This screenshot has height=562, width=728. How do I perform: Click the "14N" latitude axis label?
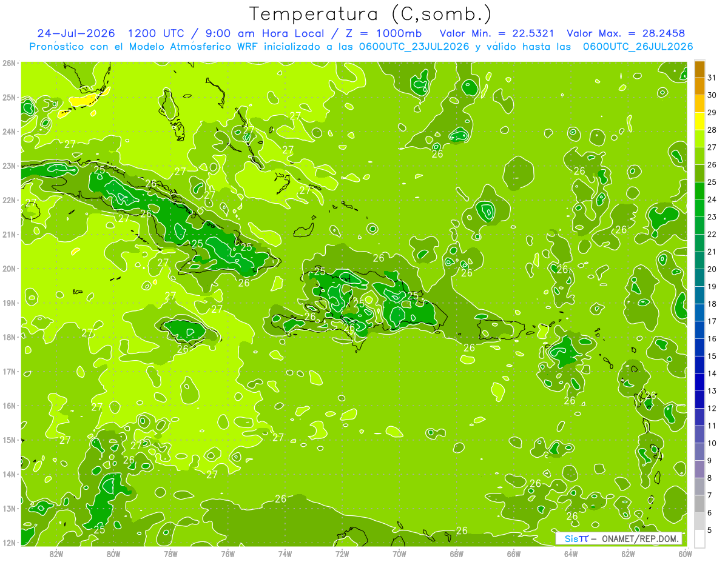coord(8,474)
